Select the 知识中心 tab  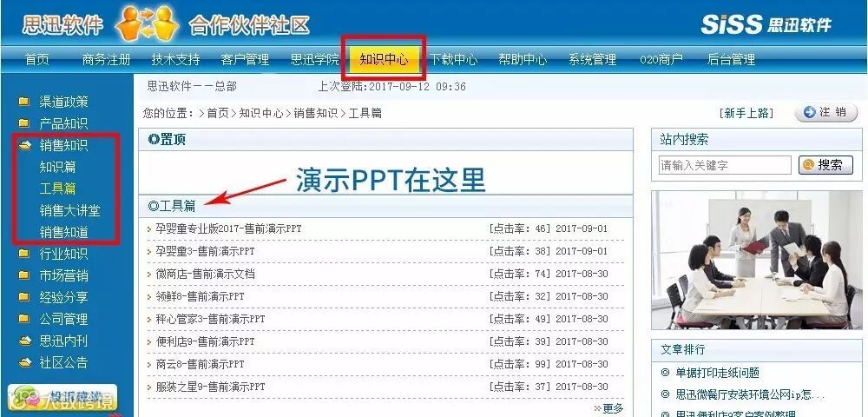pyautogui.click(x=384, y=59)
